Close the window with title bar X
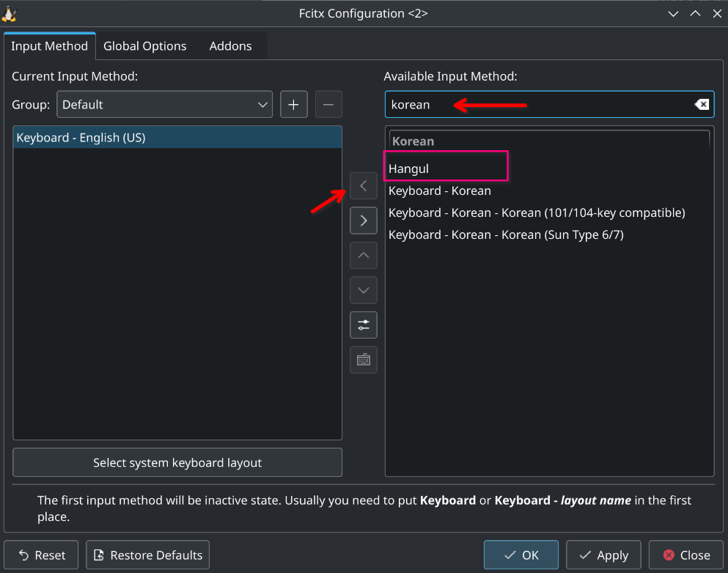 (717, 13)
